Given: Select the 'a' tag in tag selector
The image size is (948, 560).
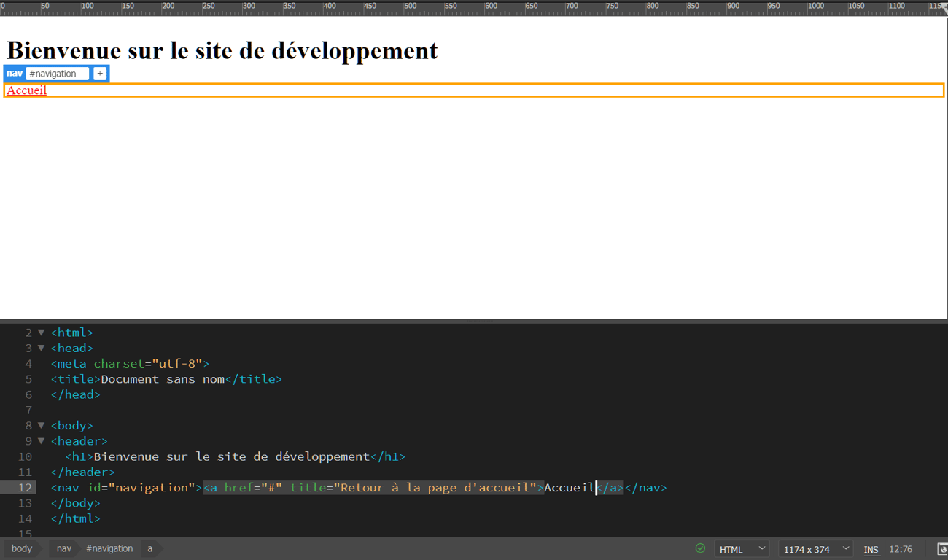Looking at the screenshot, I should [150, 548].
